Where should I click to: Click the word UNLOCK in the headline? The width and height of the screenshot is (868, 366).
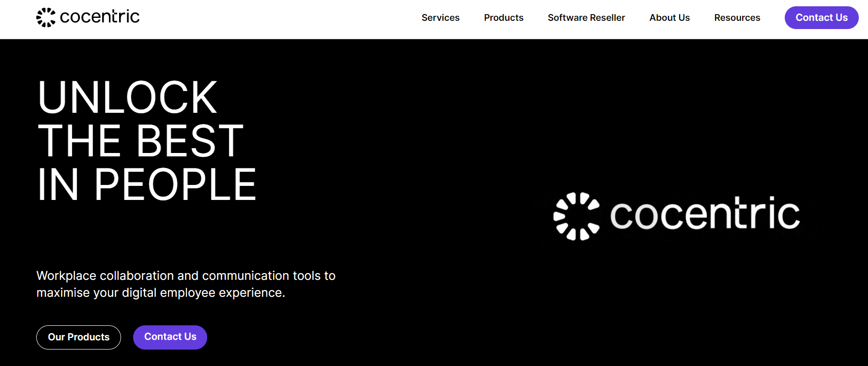[x=128, y=98]
